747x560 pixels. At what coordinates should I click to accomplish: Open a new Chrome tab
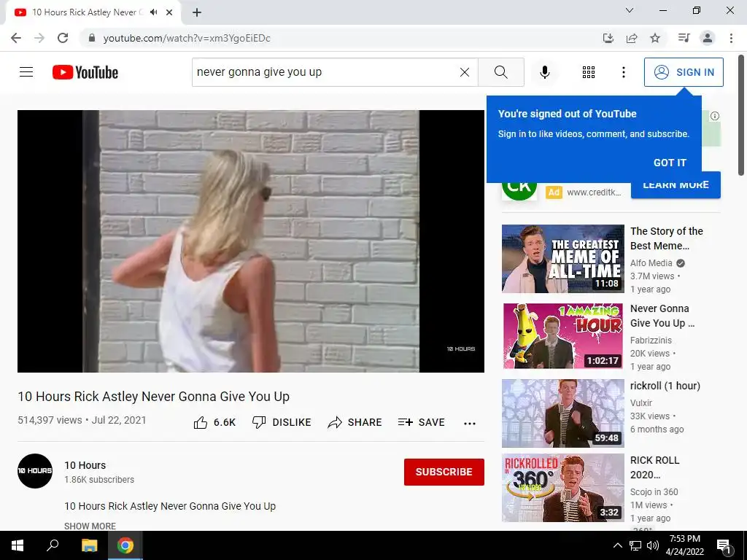[197, 13]
